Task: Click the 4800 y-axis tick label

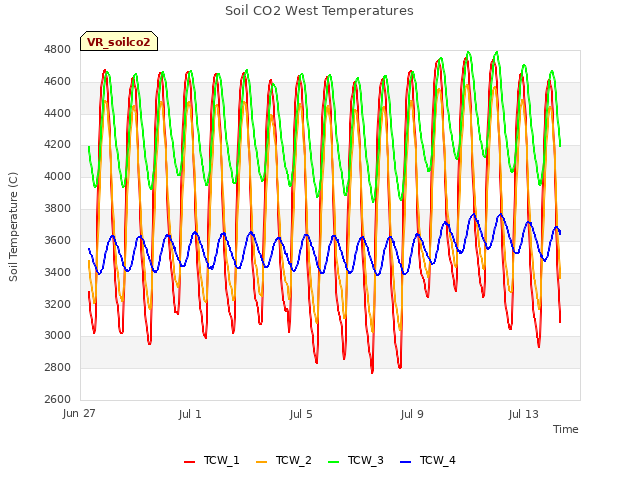Action: click(58, 50)
